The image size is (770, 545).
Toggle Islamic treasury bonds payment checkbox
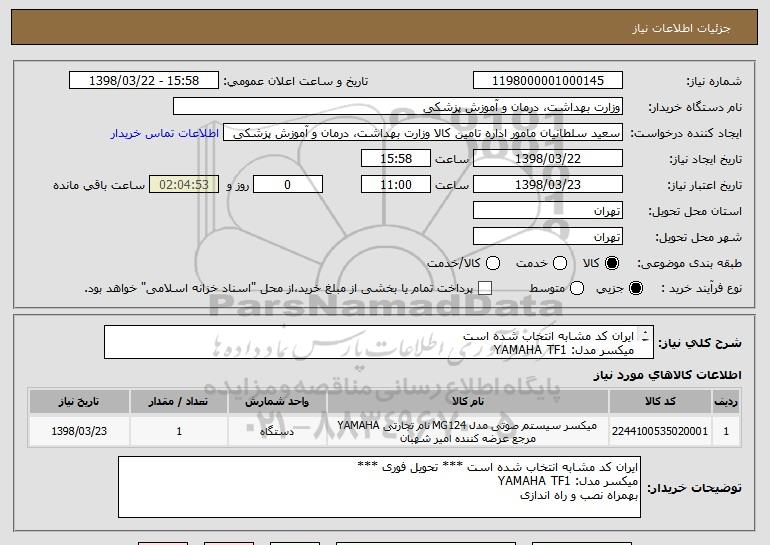point(485,288)
